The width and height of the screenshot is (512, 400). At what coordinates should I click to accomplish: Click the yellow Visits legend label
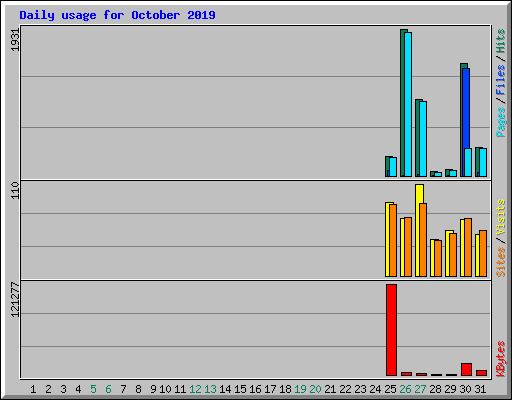(x=501, y=218)
